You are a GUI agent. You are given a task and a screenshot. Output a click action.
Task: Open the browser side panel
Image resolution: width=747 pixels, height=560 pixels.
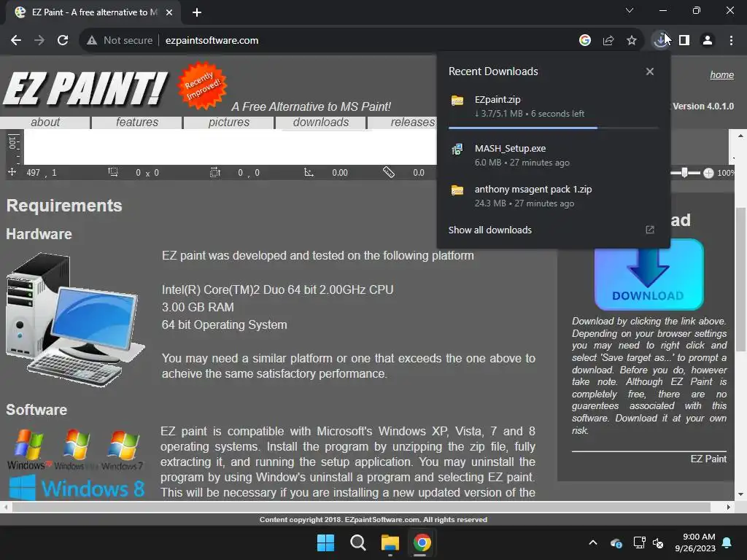tap(684, 41)
